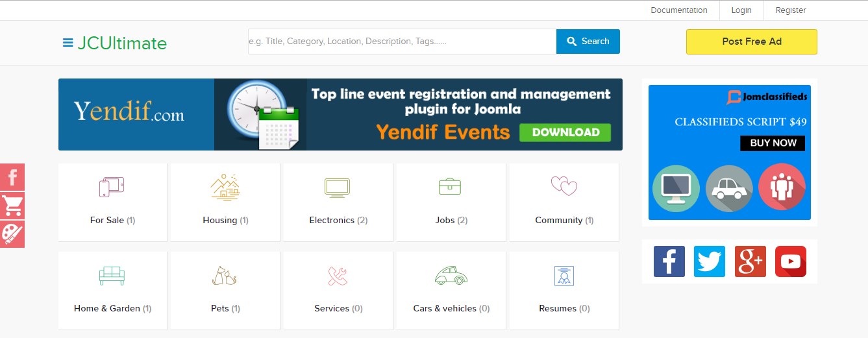868x338 pixels.
Task: Open the Community (1) category link
Action: tap(564, 220)
